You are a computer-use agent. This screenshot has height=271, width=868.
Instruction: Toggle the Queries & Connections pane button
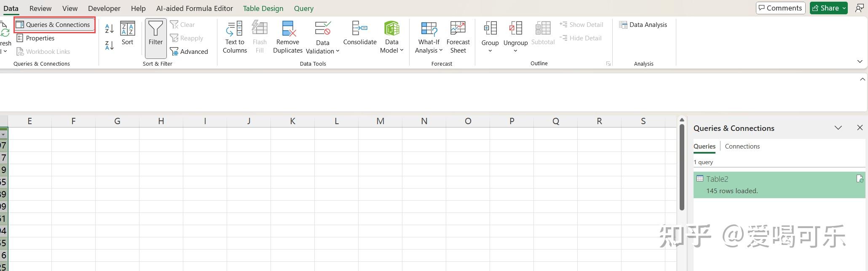click(x=54, y=25)
